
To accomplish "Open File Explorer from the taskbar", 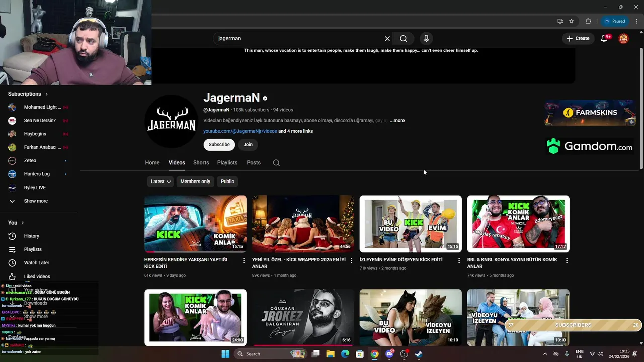I will tap(330, 354).
